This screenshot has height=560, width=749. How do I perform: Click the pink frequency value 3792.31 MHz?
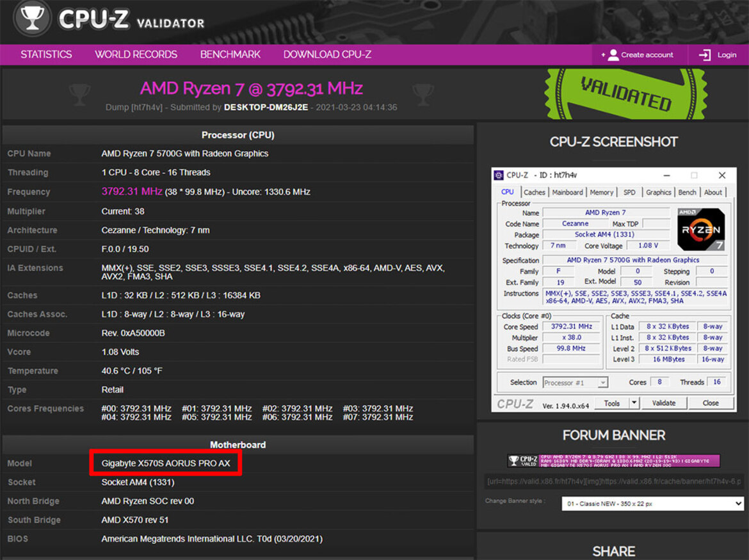click(x=132, y=191)
